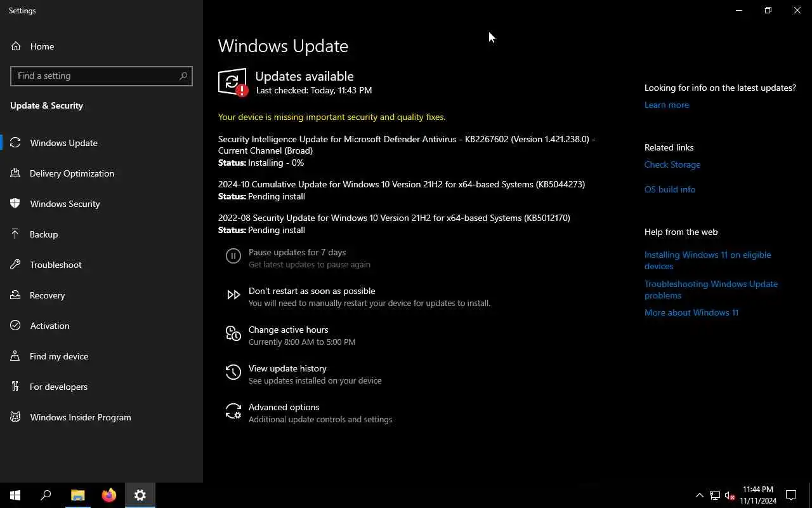The height and width of the screenshot is (508, 812).
Task: Focus the Find a setting box
Action: point(101,76)
